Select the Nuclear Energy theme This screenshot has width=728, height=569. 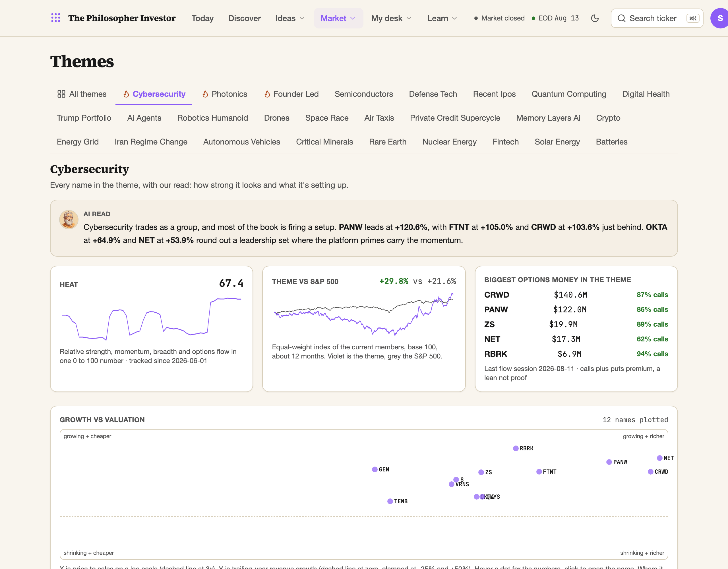click(x=449, y=142)
